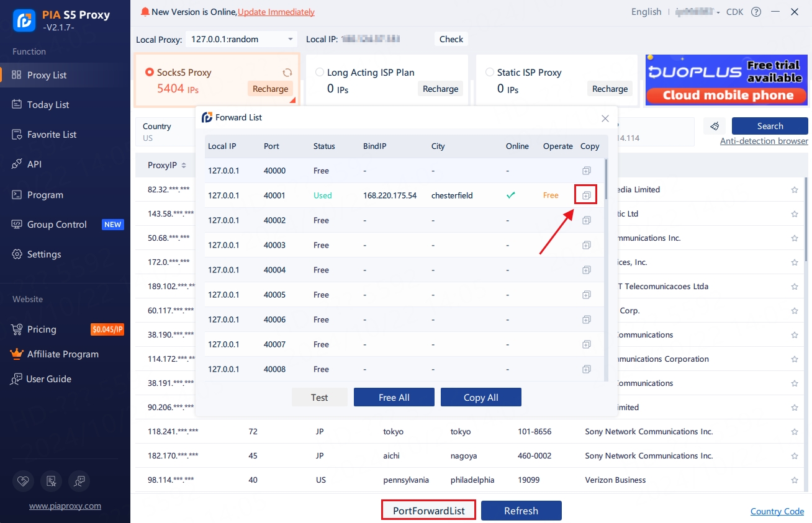Click the refresh icon in Socks5 Proxy card
This screenshot has height=523, width=812.
(287, 73)
